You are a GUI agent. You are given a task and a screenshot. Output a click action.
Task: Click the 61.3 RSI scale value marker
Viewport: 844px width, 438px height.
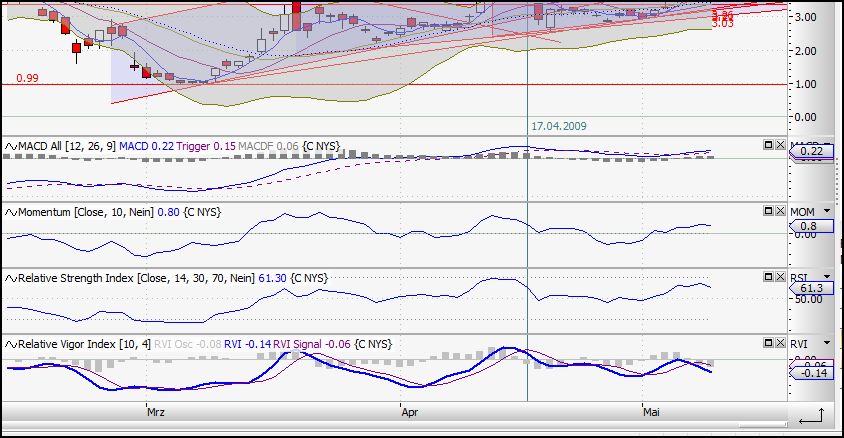(x=811, y=288)
